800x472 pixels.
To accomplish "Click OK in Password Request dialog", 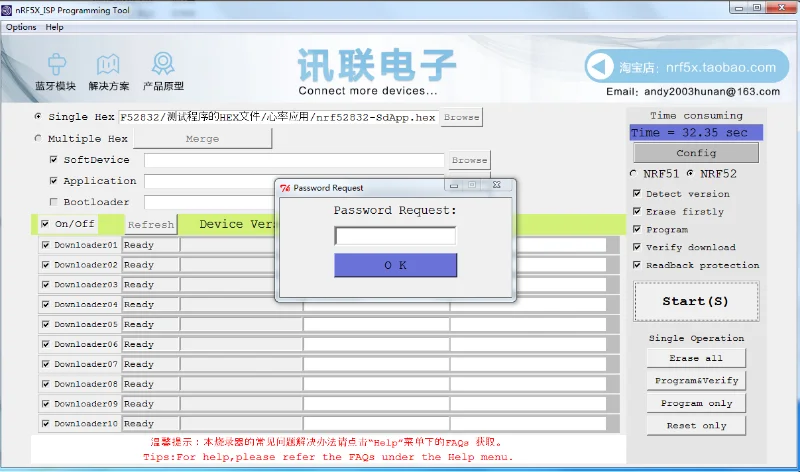I will 395,265.
